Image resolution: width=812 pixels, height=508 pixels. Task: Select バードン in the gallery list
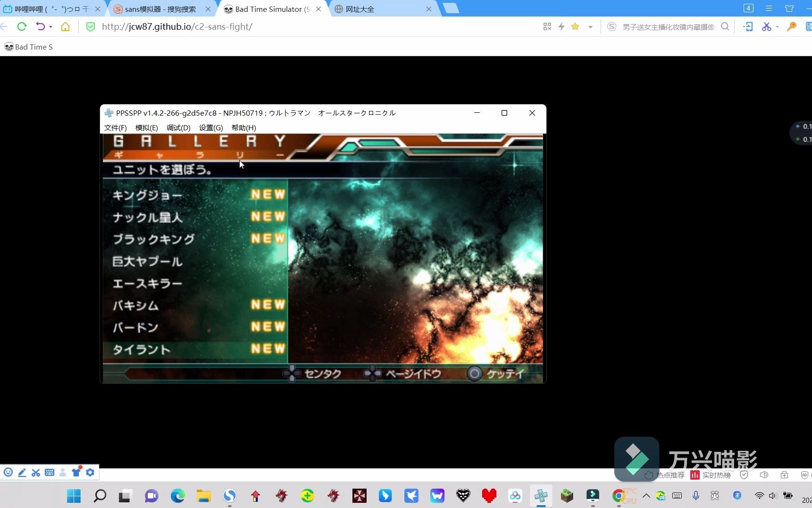point(195,327)
